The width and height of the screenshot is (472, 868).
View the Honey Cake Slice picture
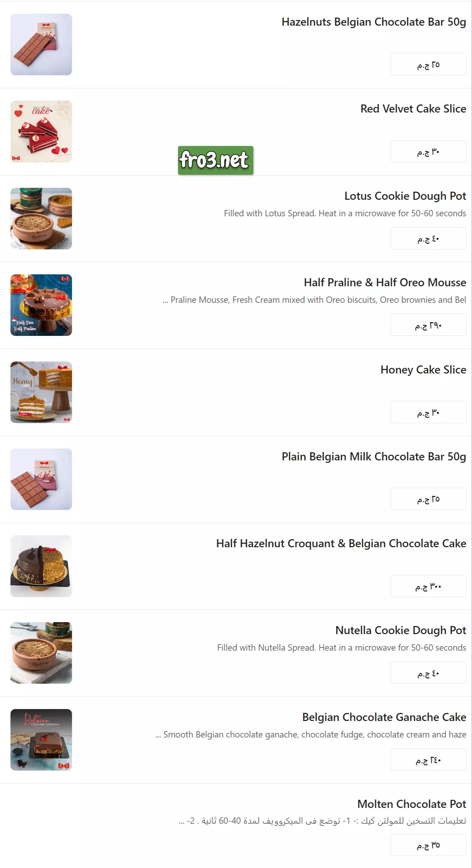(x=41, y=392)
